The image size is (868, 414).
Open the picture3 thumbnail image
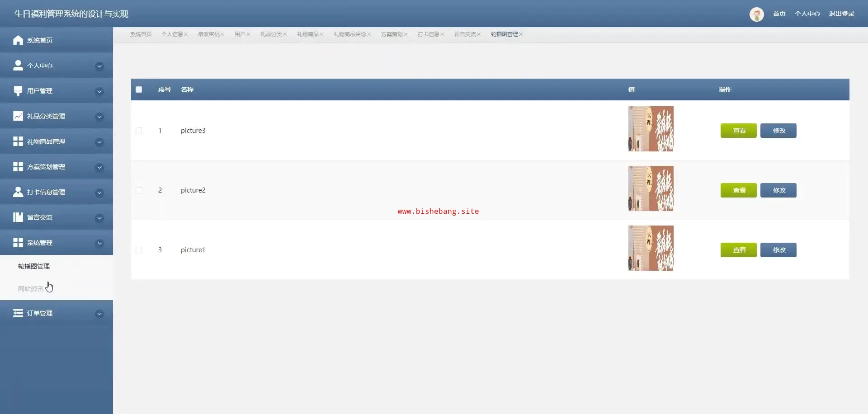651,129
